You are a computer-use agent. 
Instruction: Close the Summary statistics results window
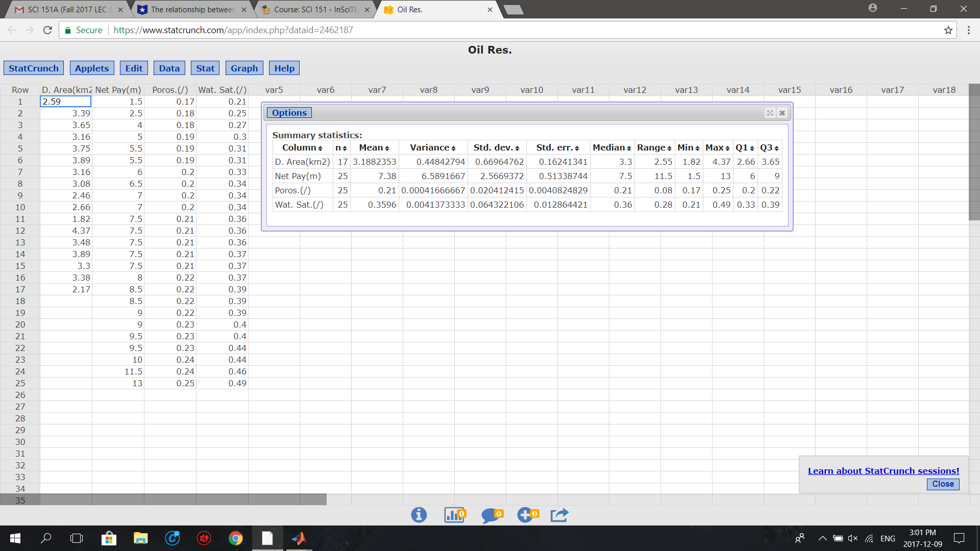(x=782, y=113)
